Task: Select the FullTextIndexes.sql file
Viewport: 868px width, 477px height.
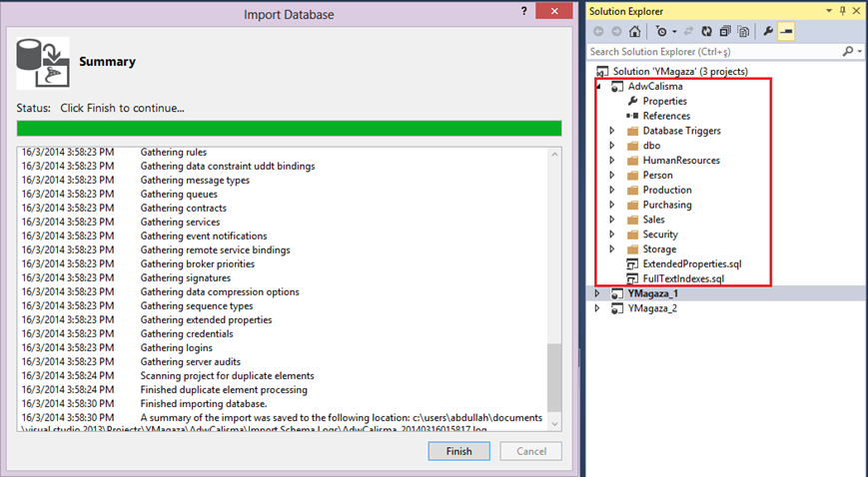Action: [683, 278]
